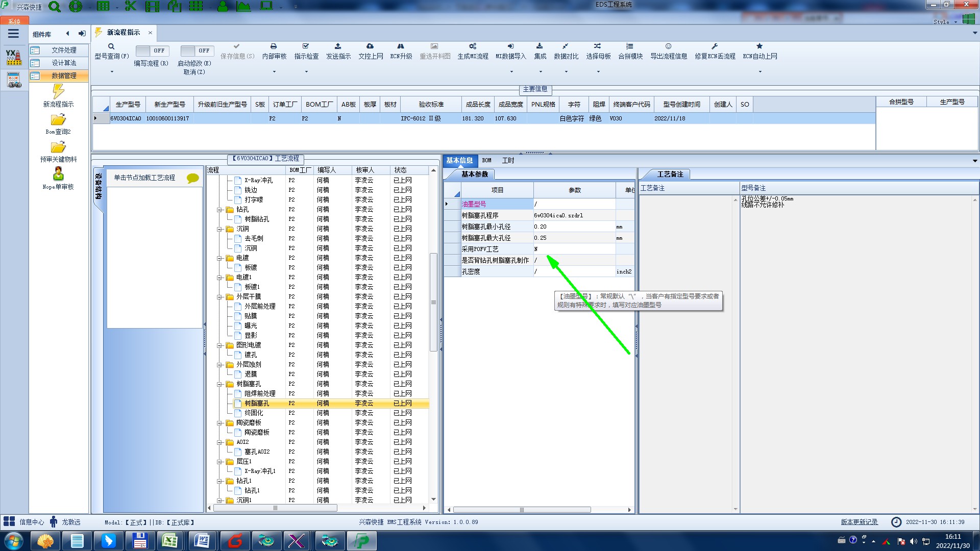Click the Nope单审核 user icon

(58, 174)
